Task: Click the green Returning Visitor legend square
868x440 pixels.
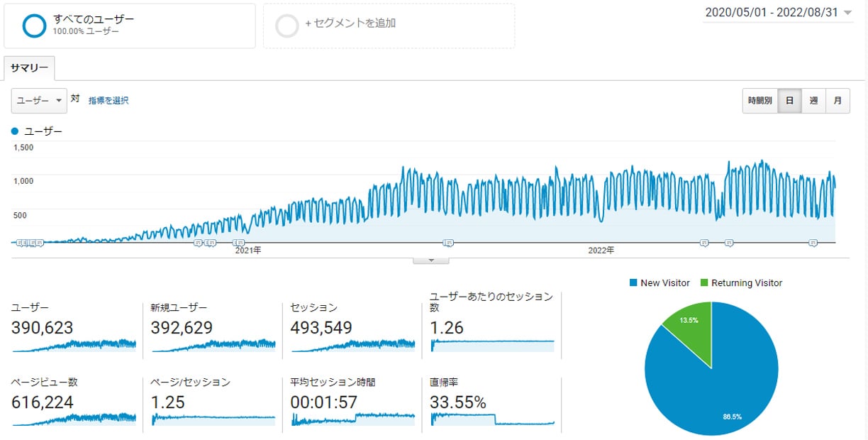Action: (x=704, y=283)
